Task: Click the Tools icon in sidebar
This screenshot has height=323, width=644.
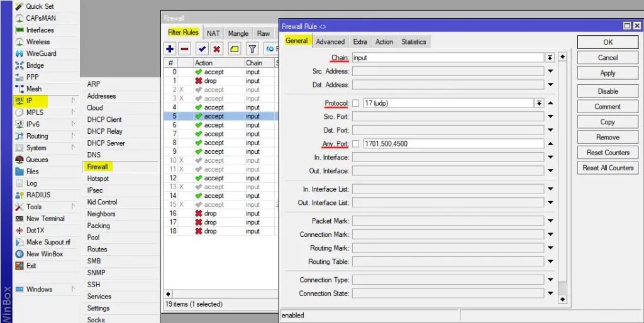Action: (x=19, y=207)
